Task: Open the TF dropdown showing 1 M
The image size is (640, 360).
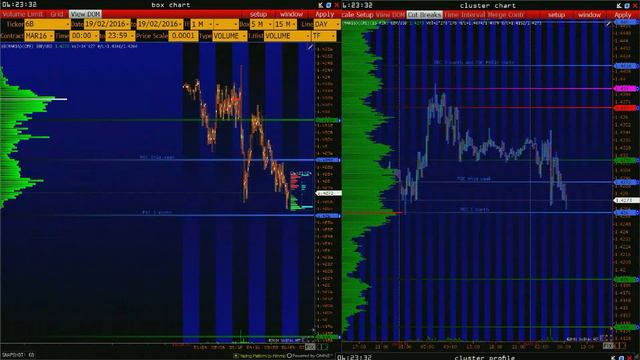Action: (x=202, y=24)
